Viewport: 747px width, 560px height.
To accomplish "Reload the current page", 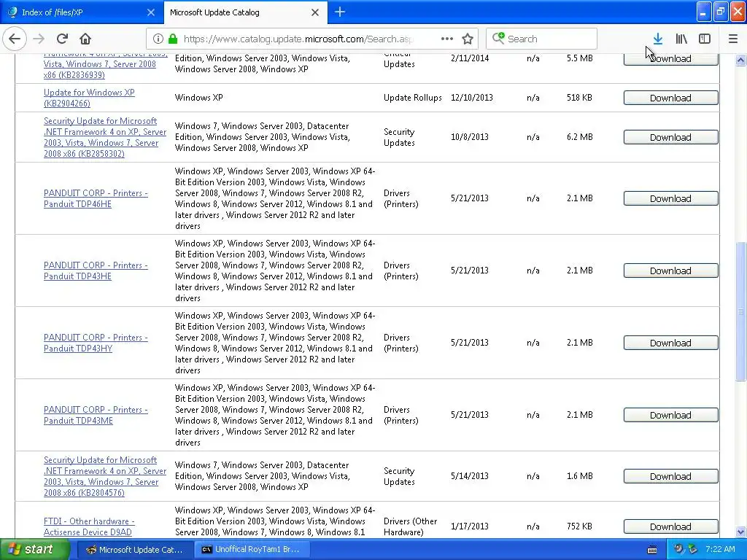I will [x=62, y=39].
